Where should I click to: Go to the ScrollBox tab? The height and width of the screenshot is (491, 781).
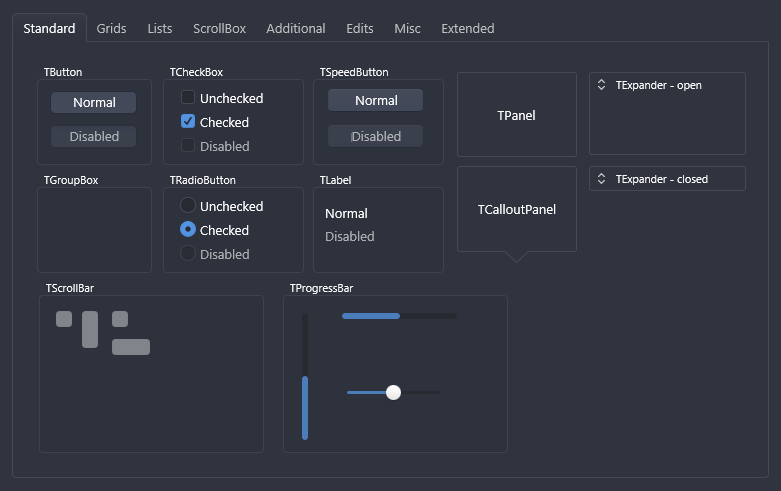(219, 28)
